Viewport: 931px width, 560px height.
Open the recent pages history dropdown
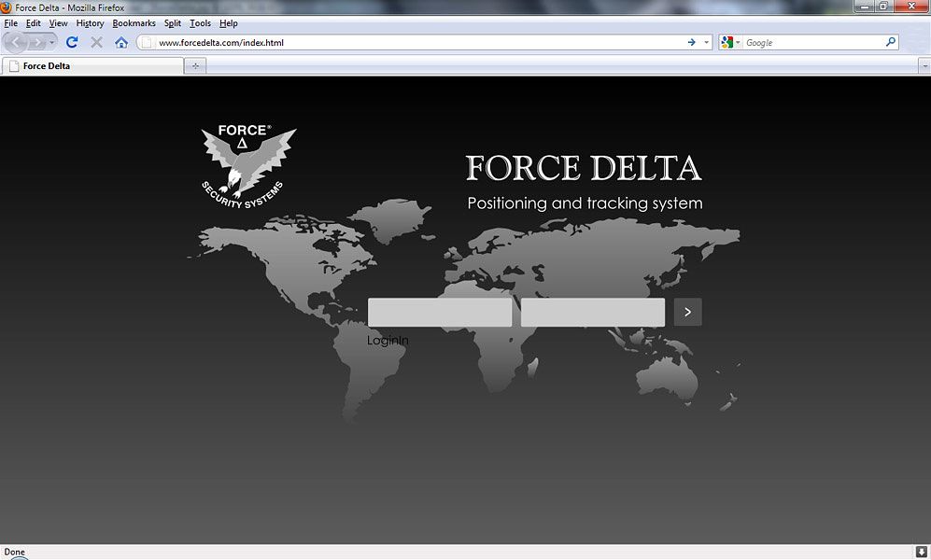point(50,42)
